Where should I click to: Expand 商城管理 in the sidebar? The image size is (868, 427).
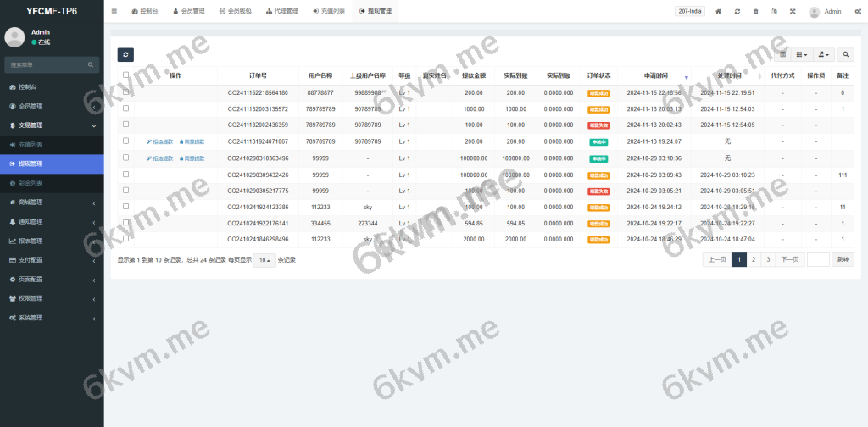pos(31,202)
